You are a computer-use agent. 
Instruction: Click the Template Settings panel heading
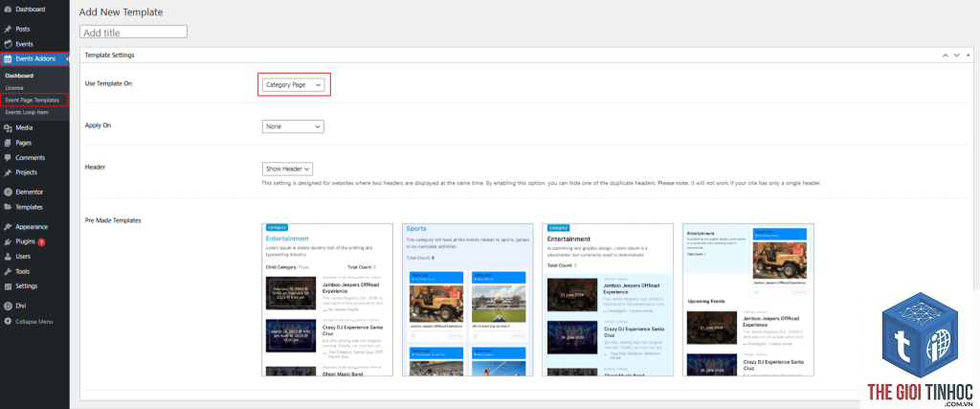109,56
